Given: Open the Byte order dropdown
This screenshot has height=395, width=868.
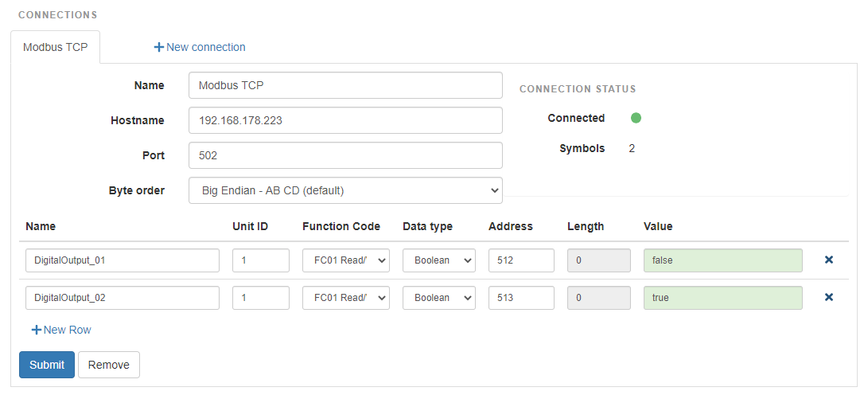Looking at the screenshot, I should tap(345, 190).
